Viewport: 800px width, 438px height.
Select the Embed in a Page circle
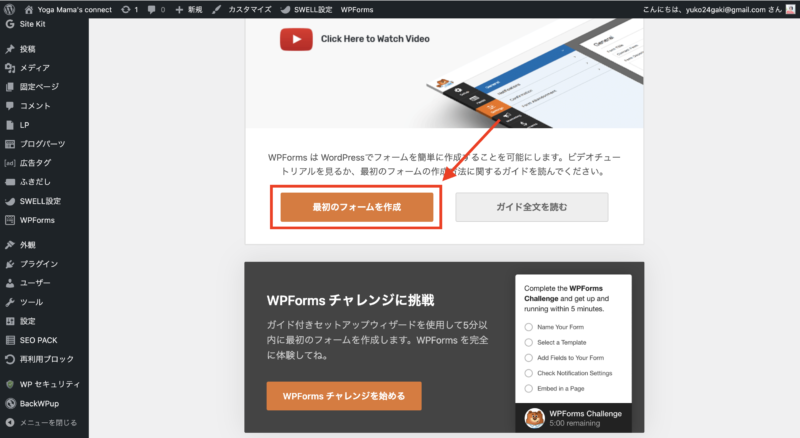click(x=529, y=388)
